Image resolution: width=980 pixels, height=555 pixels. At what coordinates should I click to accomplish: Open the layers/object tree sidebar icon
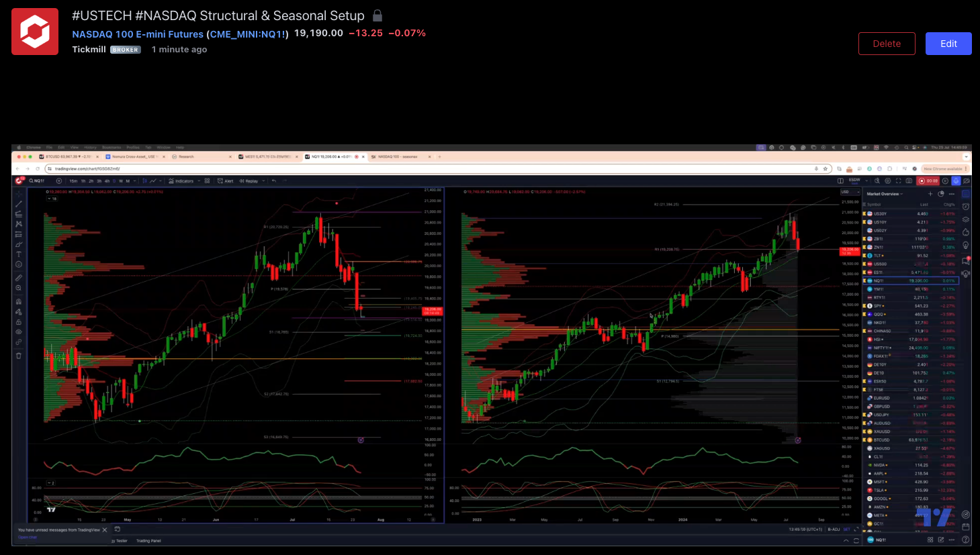(x=966, y=219)
